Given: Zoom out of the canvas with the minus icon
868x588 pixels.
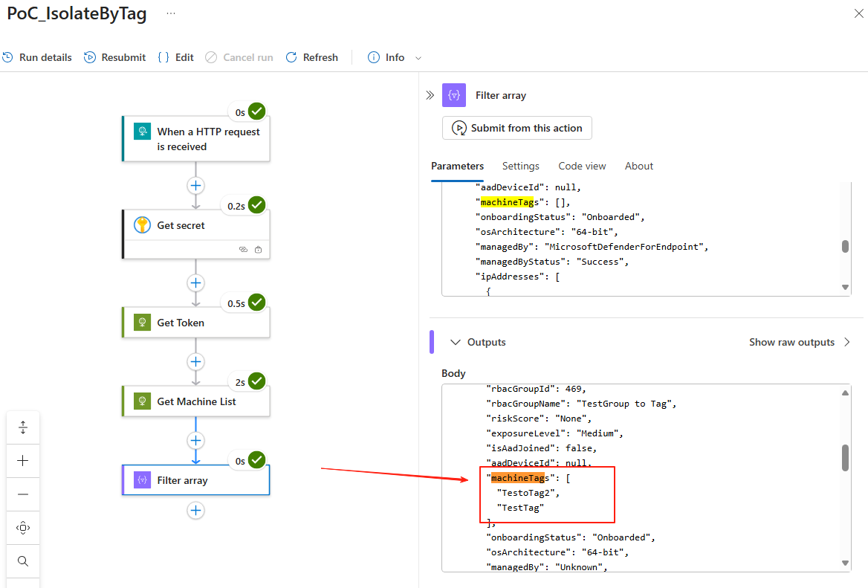Looking at the screenshot, I should (23, 494).
